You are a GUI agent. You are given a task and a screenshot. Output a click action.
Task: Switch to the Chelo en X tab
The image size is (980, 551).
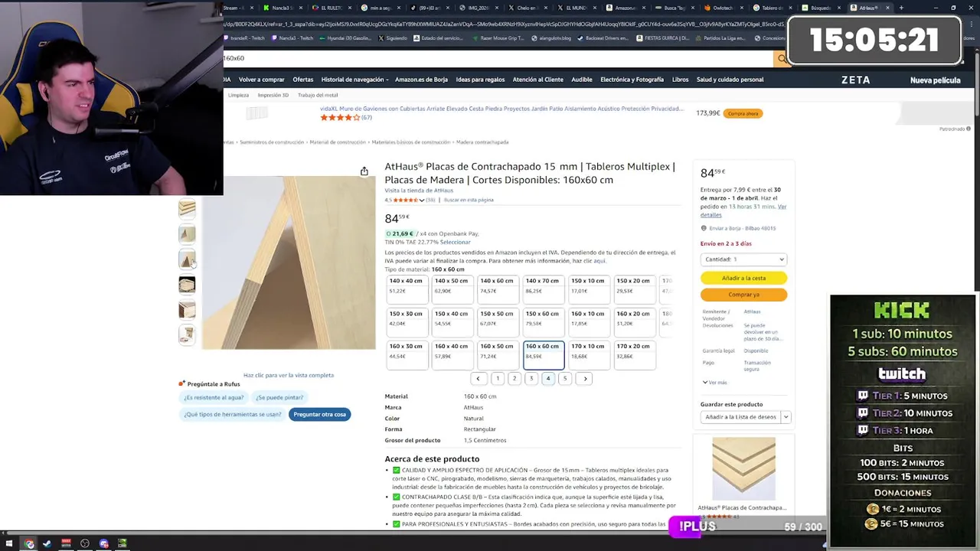tap(527, 8)
